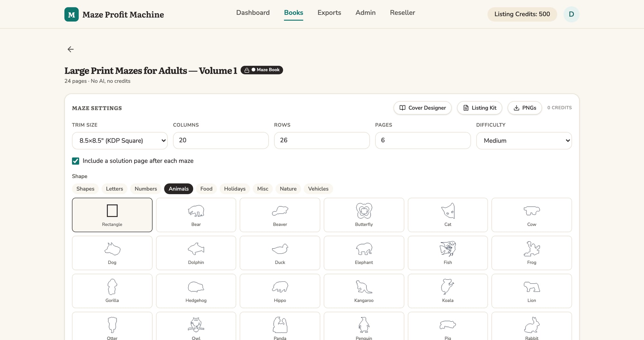
Task: Download PNGs button
Action: 525,108
